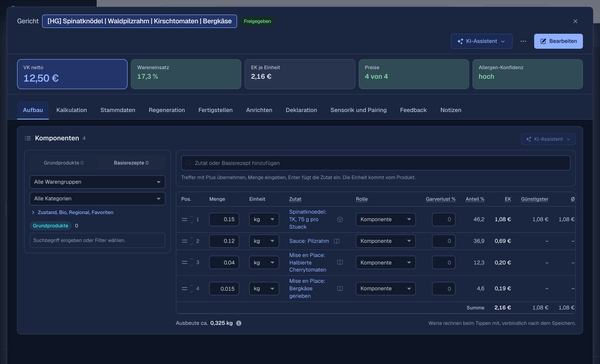The image size is (600, 364).
Task: Move position 4 up with the arrow
Action: coord(192,285)
